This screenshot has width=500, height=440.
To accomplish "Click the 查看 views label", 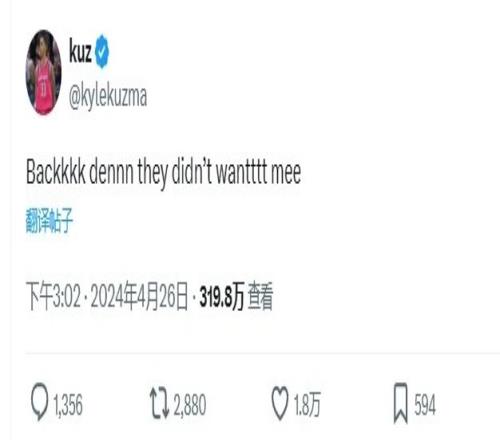I will (x=261, y=296).
